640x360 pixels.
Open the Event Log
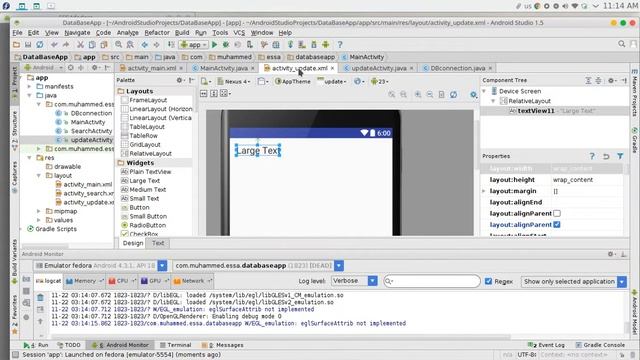(x=546, y=345)
